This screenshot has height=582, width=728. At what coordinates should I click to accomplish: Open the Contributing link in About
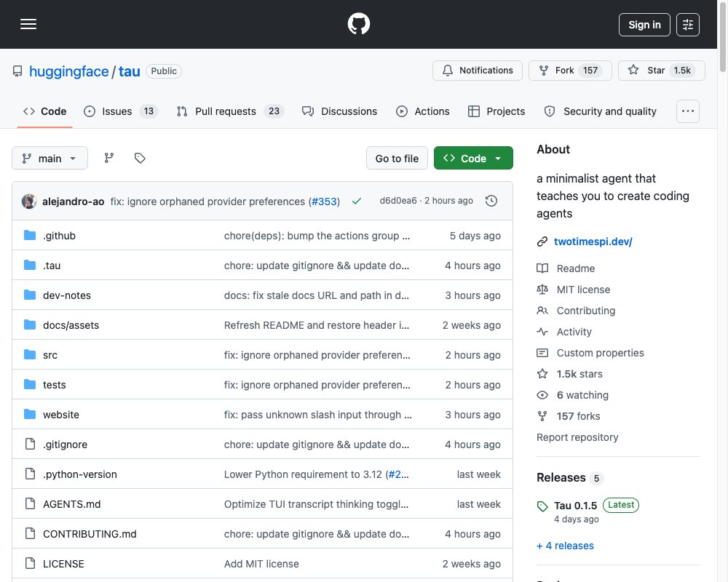(x=585, y=311)
